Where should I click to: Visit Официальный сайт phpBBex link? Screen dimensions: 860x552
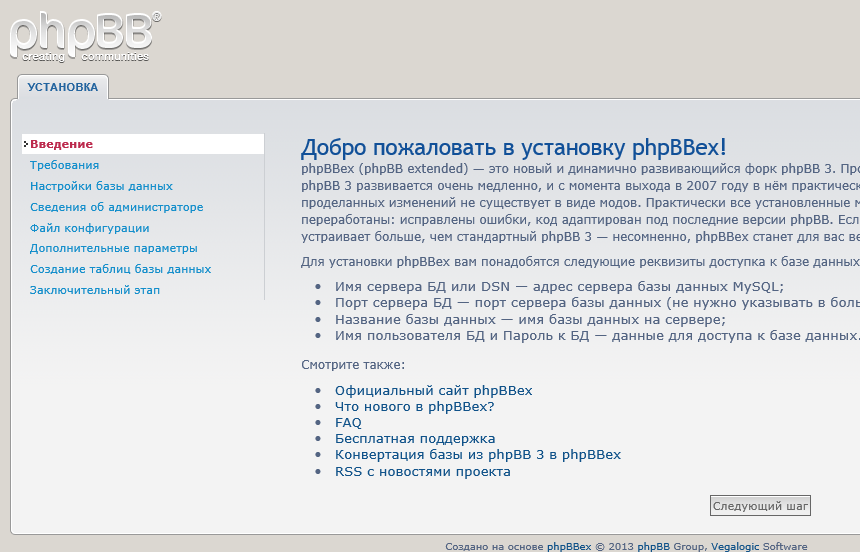pos(433,391)
